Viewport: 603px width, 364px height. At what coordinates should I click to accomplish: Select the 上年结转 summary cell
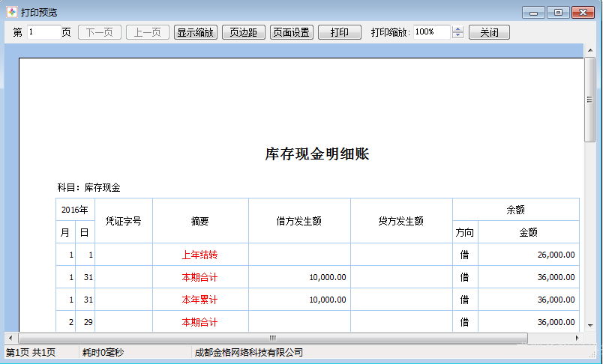[199, 255]
